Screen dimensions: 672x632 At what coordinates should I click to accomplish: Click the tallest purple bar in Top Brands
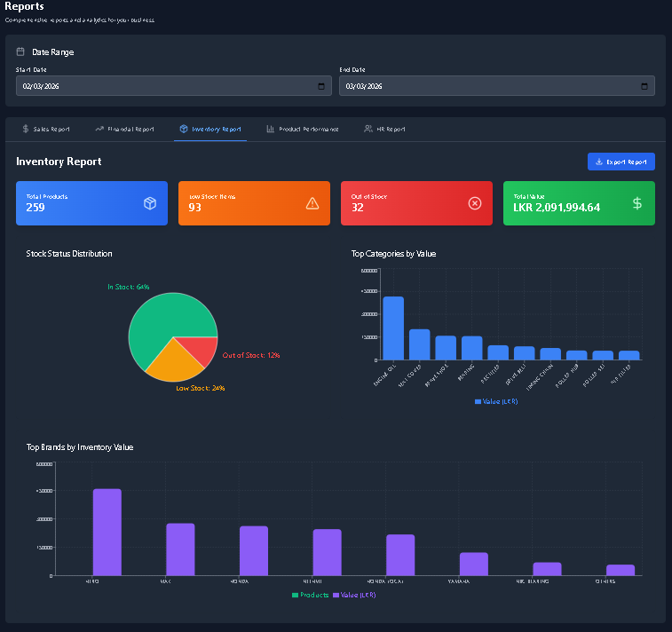pos(107,533)
